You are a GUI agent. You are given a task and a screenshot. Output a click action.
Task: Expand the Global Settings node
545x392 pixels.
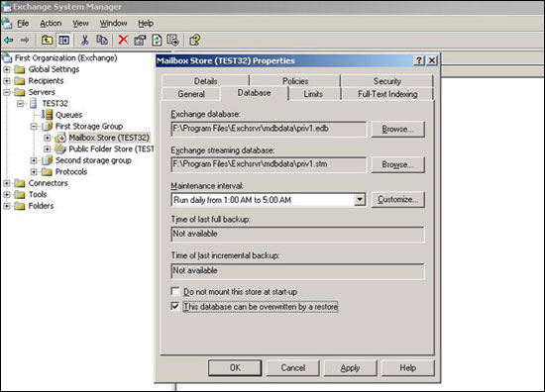[7, 69]
